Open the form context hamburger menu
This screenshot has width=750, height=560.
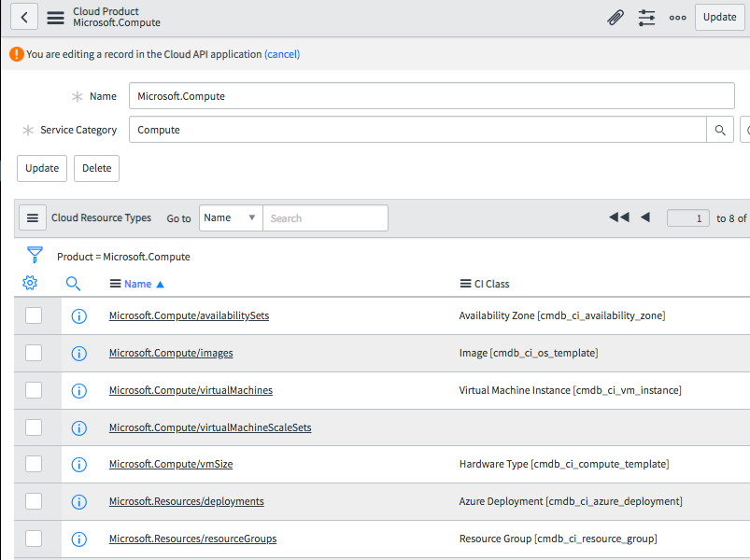click(x=55, y=18)
